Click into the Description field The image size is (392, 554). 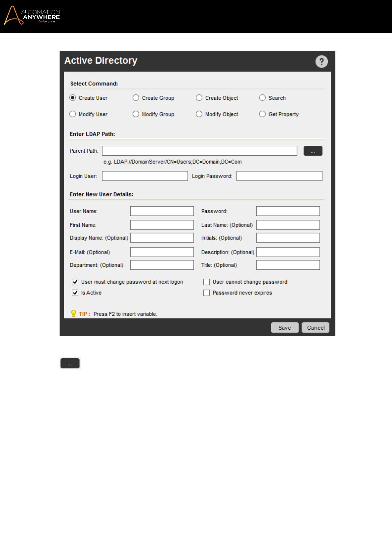(288, 252)
